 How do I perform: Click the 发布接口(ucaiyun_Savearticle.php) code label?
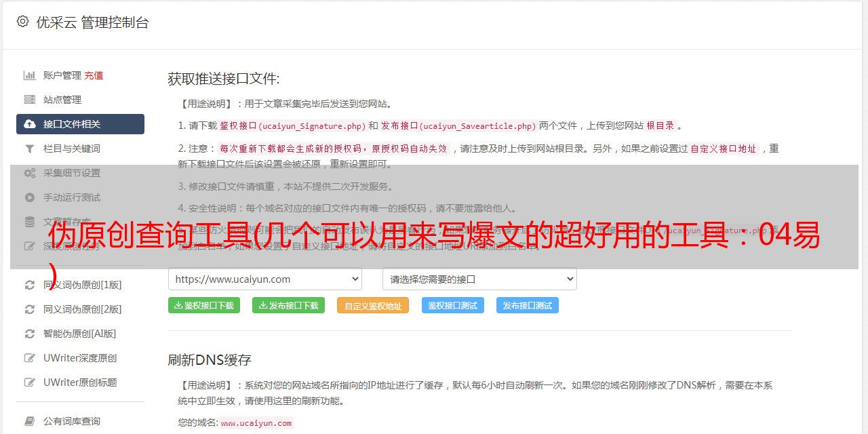(x=458, y=126)
